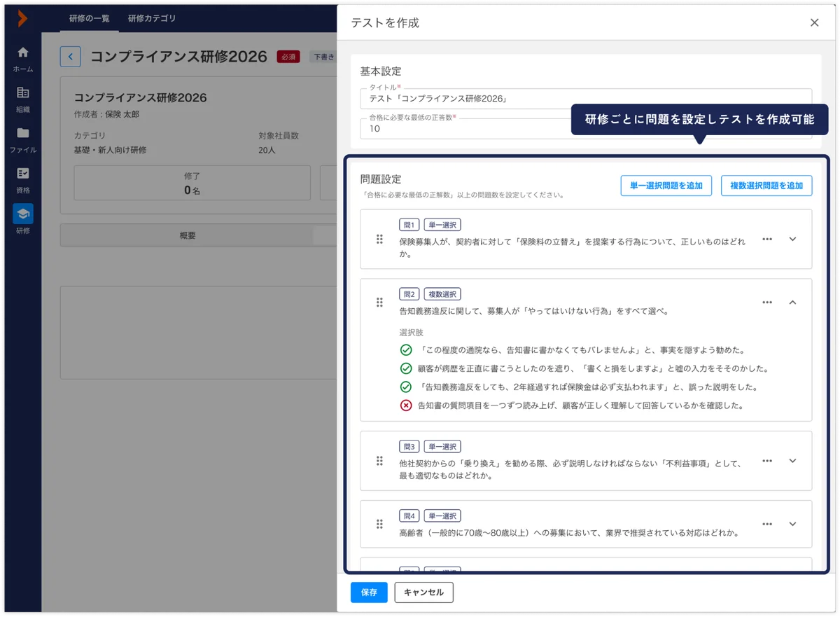The width and height of the screenshot is (840, 617).
Task: Toggle the incorrect mark on 問2's last choice
Action: [x=406, y=405]
